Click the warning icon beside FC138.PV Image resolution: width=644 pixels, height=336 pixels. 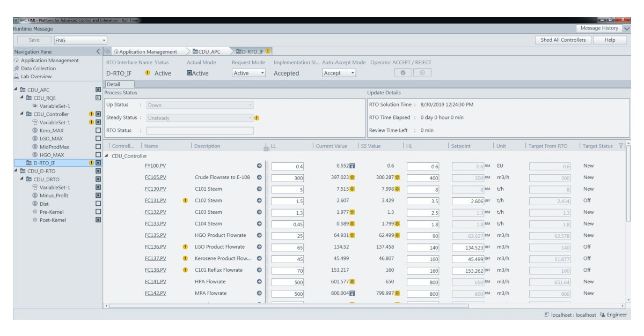(185, 270)
